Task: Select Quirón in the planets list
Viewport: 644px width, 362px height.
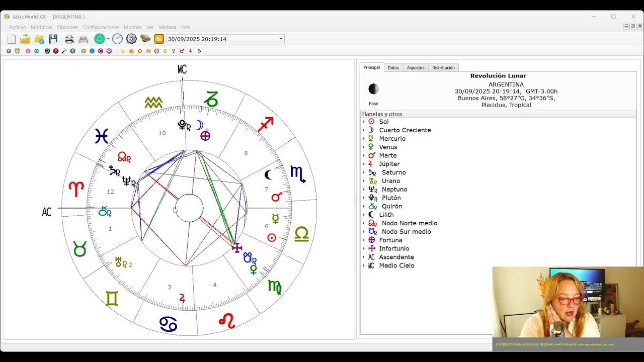Action: coord(391,207)
